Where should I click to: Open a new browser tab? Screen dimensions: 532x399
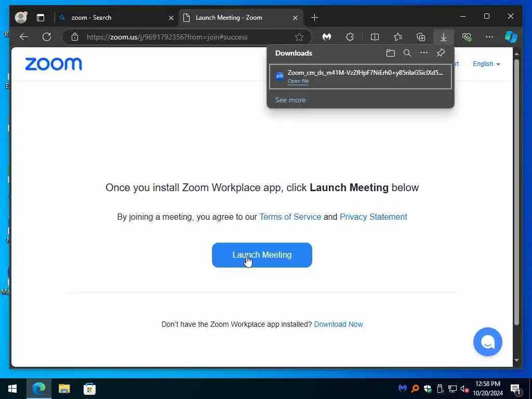click(x=314, y=17)
